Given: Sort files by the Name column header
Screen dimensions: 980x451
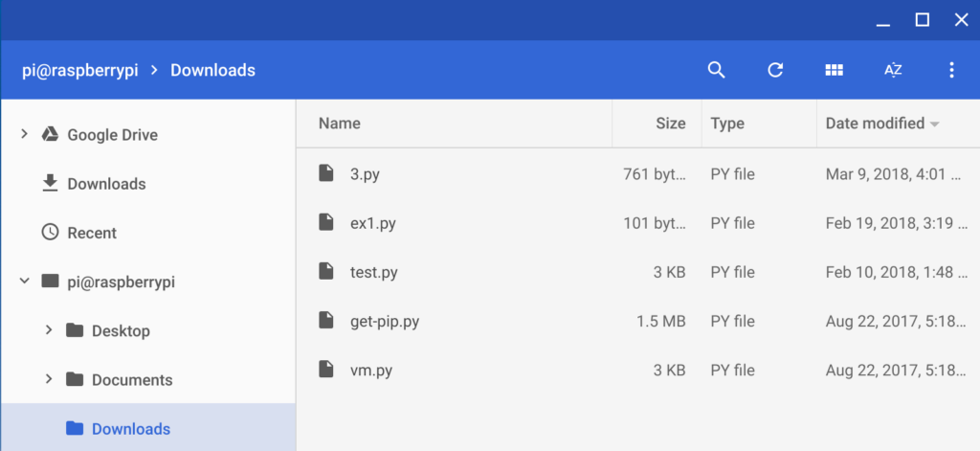Looking at the screenshot, I should click(340, 124).
